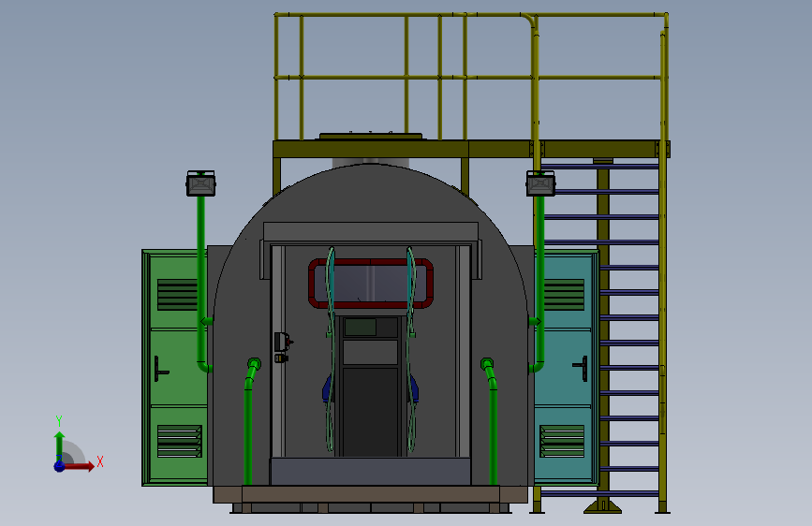Viewport: 812px width, 526px height.
Task: Select the upper louver vent on teal cabinet
Action: 564,295
